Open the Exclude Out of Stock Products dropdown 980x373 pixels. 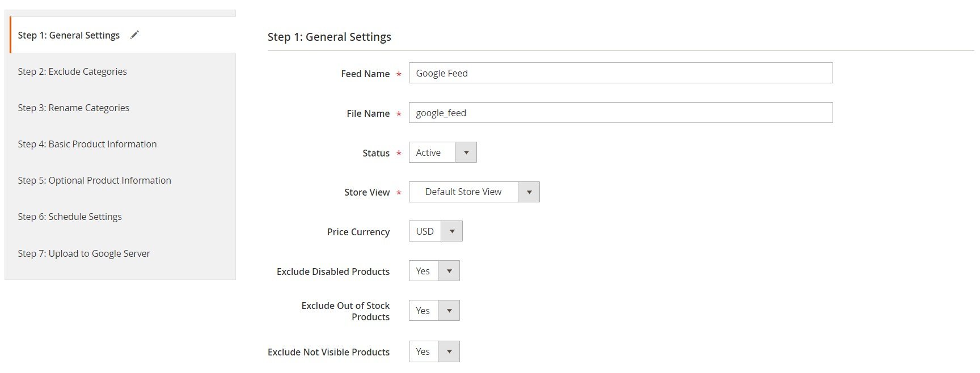tap(434, 311)
